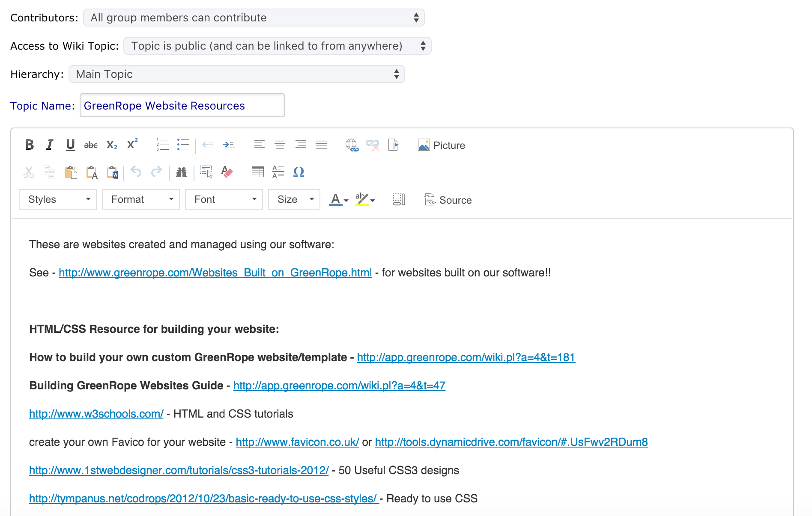The image size is (812, 516).
Task: Open the Font dropdown
Action: [x=224, y=199]
